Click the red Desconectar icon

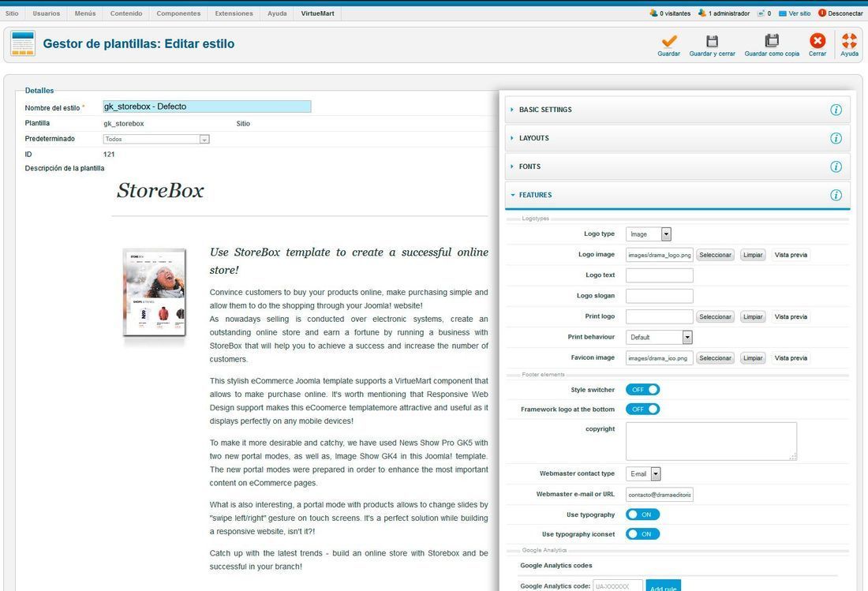click(822, 13)
